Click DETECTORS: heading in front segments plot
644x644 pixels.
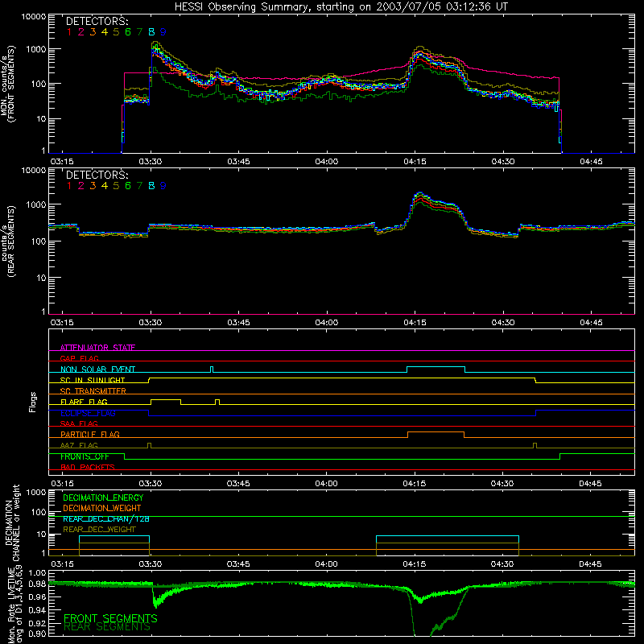(x=97, y=21)
